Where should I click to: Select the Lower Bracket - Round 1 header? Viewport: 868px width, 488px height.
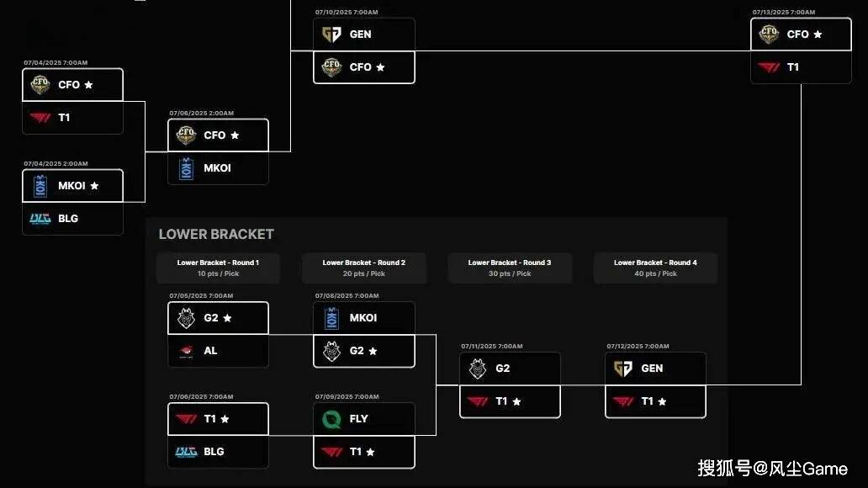[218, 268]
